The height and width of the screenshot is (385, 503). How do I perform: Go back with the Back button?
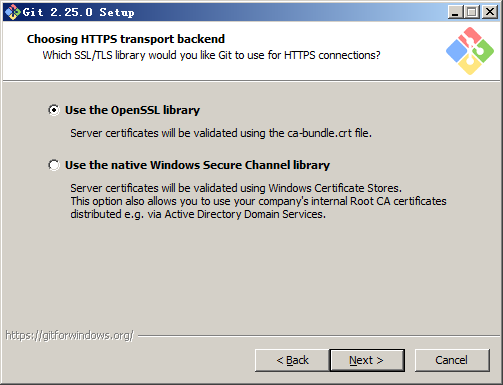pyautogui.click(x=292, y=360)
